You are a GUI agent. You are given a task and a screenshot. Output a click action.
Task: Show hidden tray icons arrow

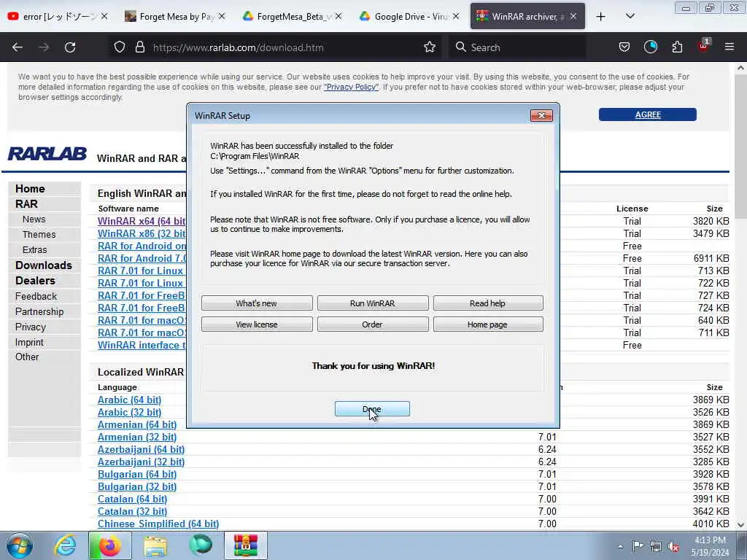click(x=620, y=546)
